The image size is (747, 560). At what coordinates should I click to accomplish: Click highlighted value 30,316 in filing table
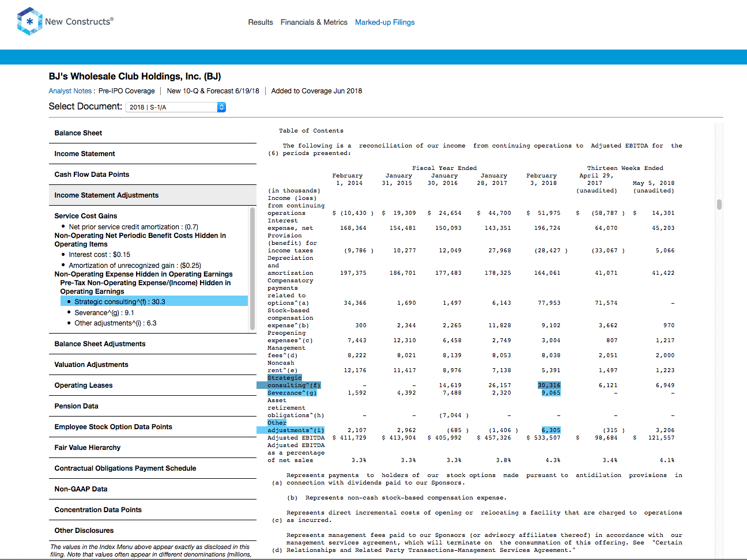tap(549, 385)
